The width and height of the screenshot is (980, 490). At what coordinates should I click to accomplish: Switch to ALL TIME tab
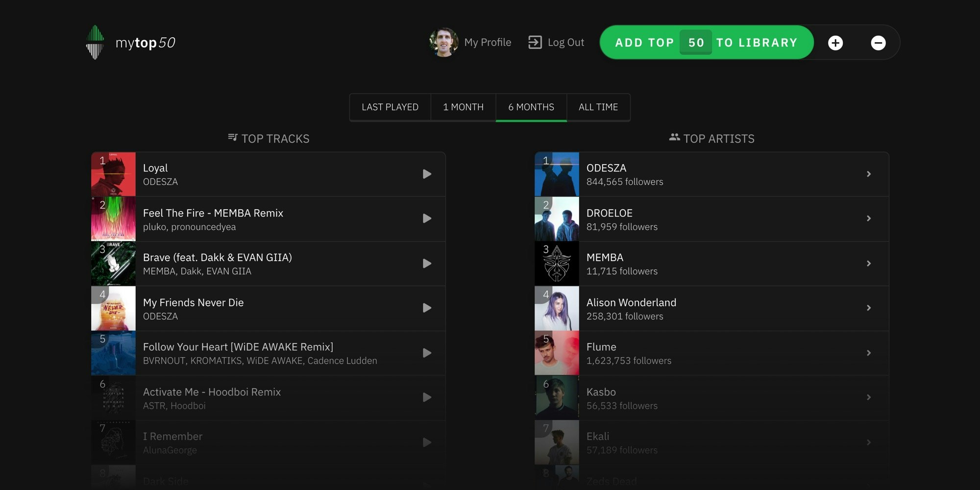click(x=598, y=107)
